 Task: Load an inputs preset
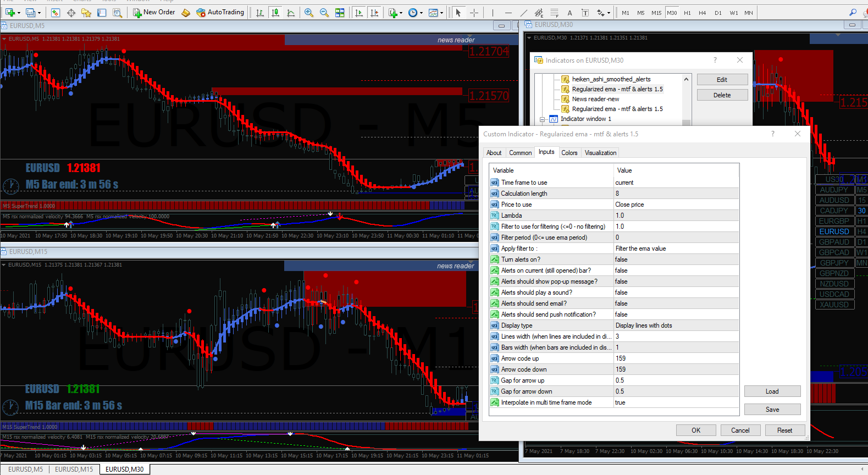tap(772, 391)
